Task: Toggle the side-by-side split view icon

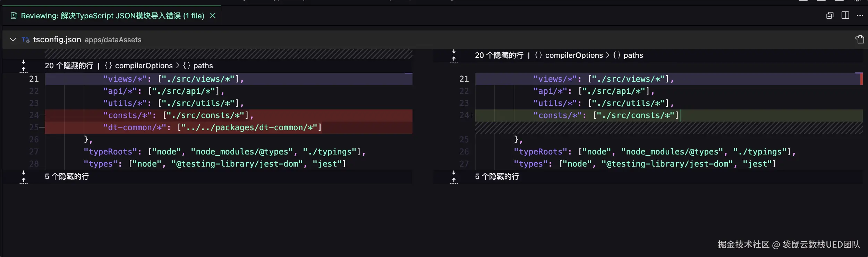Action: 845,16
